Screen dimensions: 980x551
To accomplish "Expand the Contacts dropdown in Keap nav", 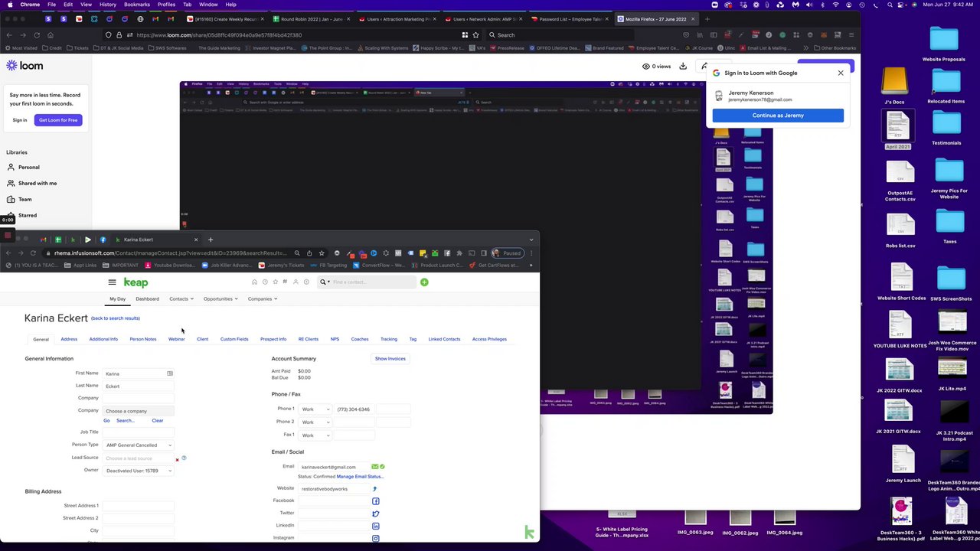I will (181, 299).
